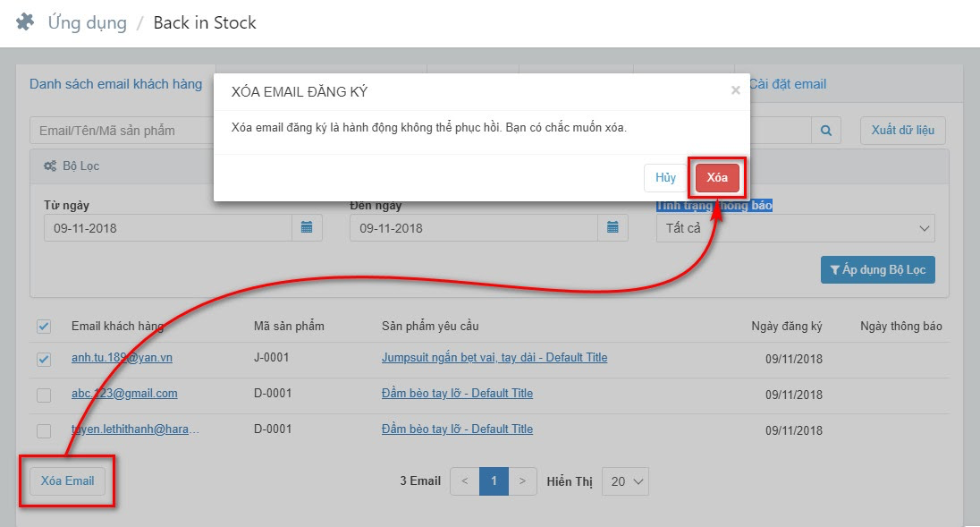Open the tuyen.lethithanh@hara… email link
The image size is (980, 527).
tap(135, 429)
